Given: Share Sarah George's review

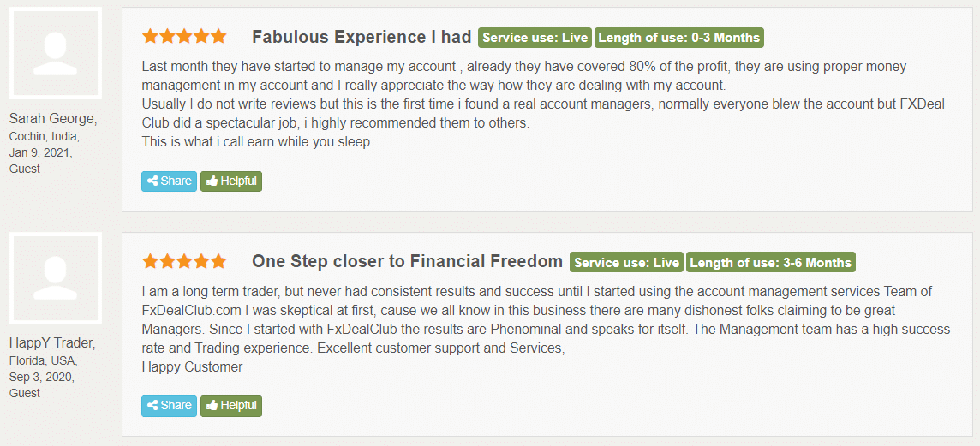Looking at the screenshot, I should pos(169,181).
